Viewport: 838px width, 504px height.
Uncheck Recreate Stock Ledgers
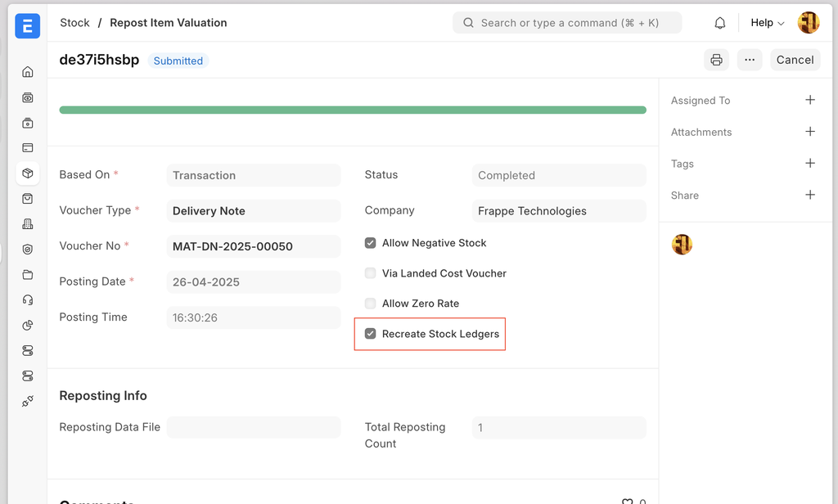click(370, 333)
